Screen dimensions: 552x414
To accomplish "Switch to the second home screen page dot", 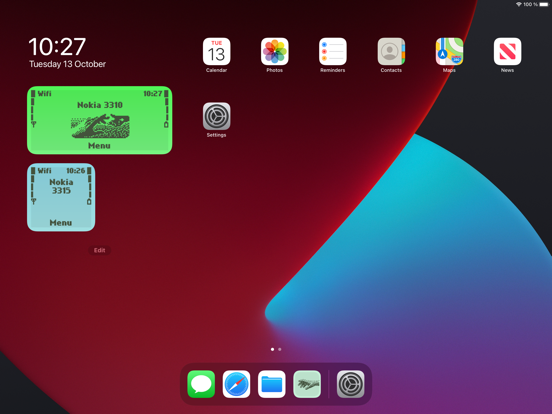I will click(280, 349).
